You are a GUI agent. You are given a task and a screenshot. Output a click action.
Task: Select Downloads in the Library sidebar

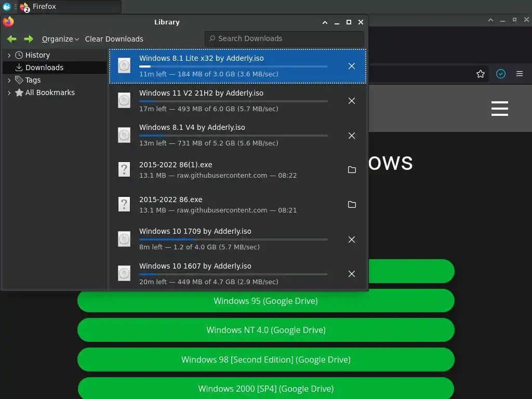point(44,68)
